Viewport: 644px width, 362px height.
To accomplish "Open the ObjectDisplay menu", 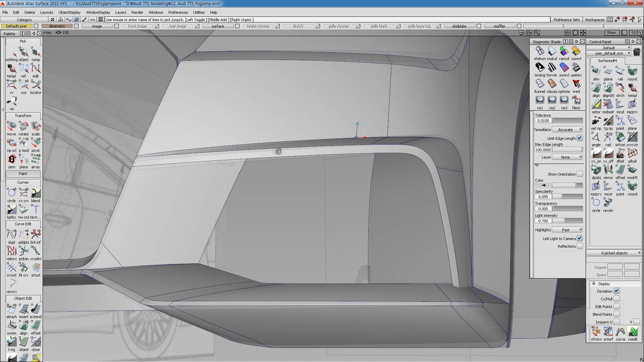I will click(69, 12).
